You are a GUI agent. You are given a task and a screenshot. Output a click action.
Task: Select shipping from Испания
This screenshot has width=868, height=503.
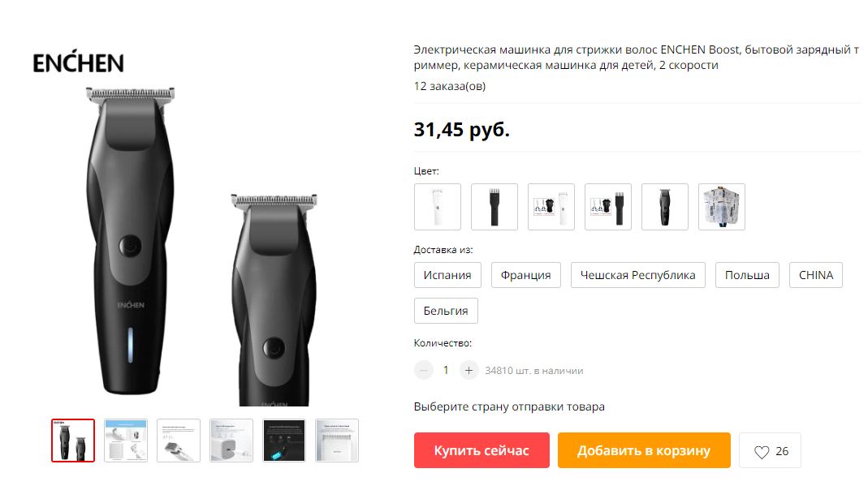[x=447, y=275]
